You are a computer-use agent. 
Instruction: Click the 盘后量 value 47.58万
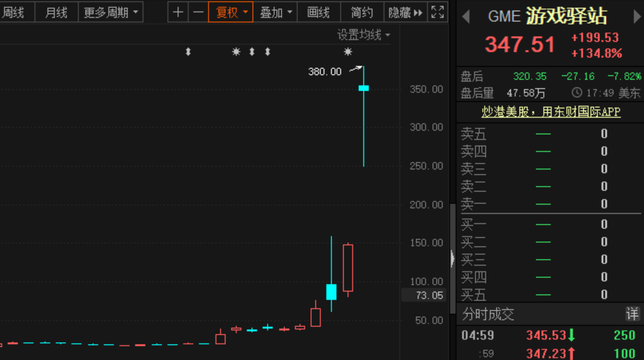(x=526, y=93)
